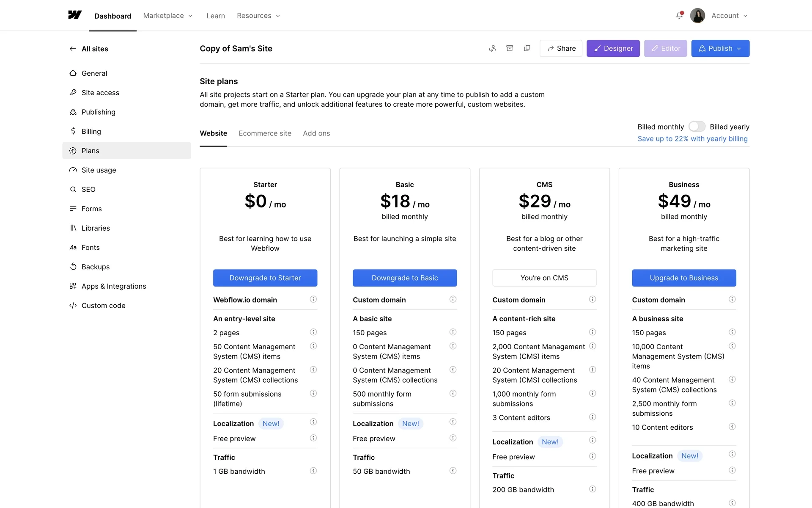Toggle billing between monthly and yearly
The height and width of the screenshot is (508, 812).
pyautogui.click(x=697, y=127)
